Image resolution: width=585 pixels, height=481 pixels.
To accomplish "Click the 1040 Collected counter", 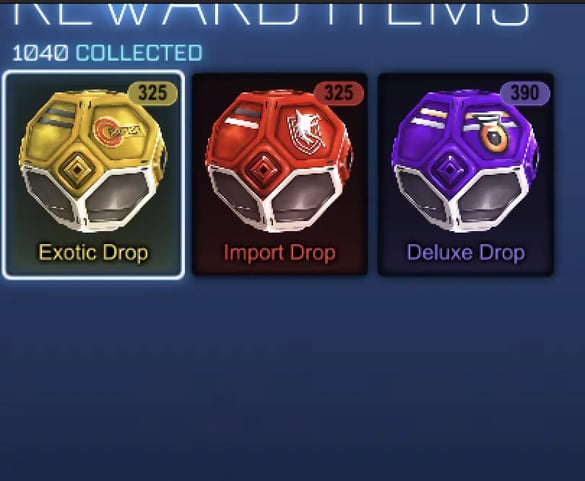I will (x=107, y=53).
